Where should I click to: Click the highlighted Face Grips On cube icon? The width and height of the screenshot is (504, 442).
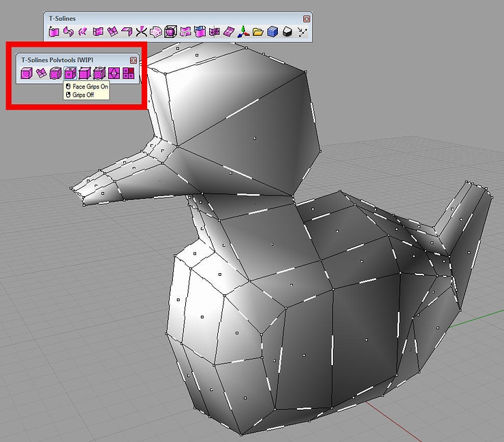coord(70,74)
